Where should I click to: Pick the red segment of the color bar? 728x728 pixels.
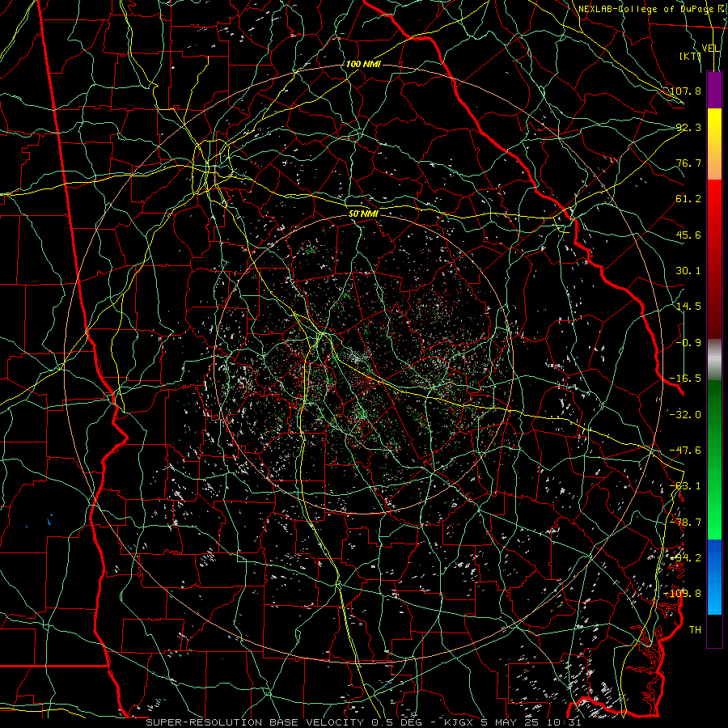[714, 259]
